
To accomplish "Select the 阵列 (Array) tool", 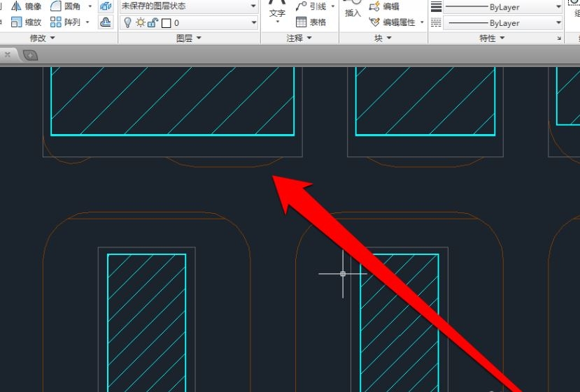I will (66, 22).
